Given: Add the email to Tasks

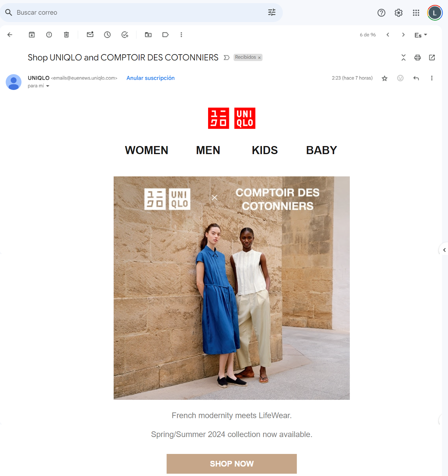Looking at the screenshot, I should tap(125, 35).
